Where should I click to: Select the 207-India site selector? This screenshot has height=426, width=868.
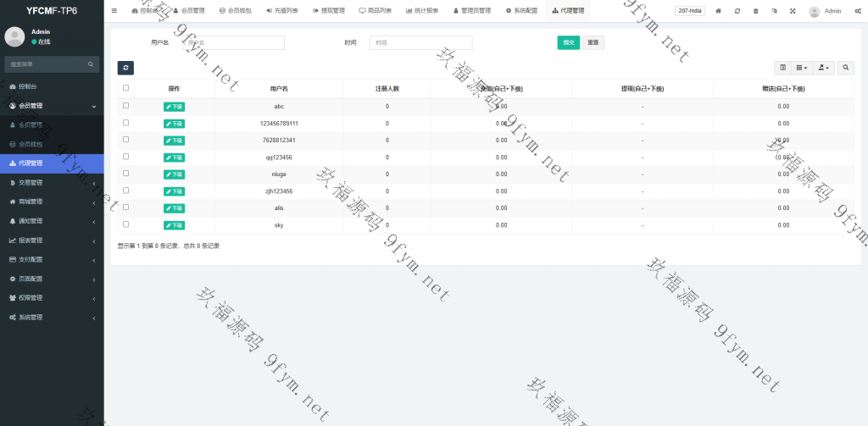click(690, 11)
